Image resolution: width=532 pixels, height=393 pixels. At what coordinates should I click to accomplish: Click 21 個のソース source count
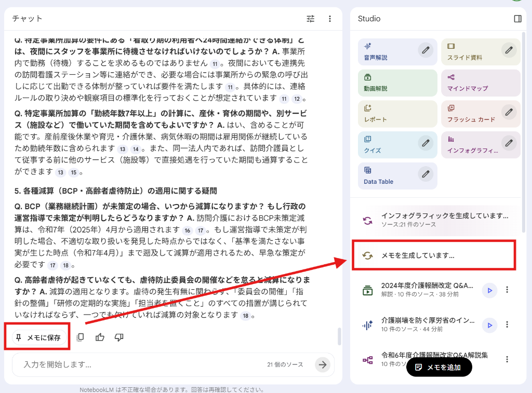coord(285,364)
